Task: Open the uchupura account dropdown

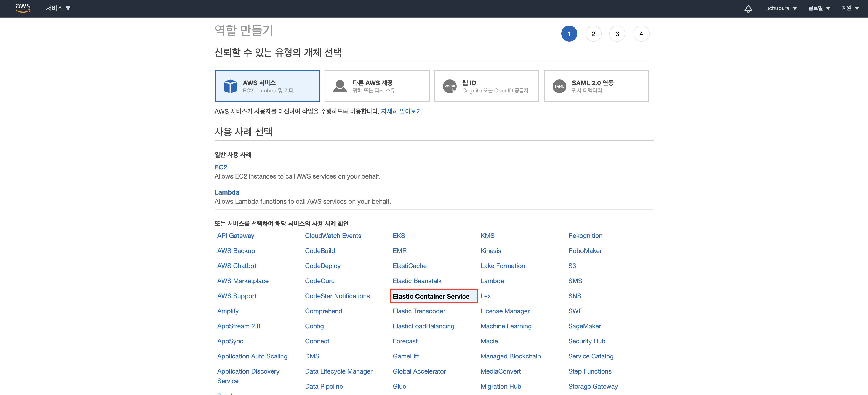Action: 781,8
